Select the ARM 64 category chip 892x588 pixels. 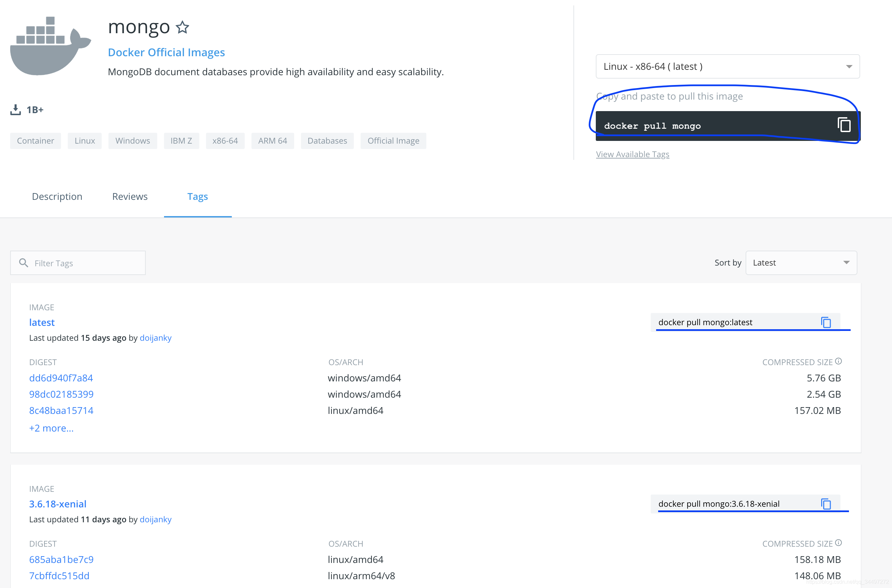pos(272,141)
